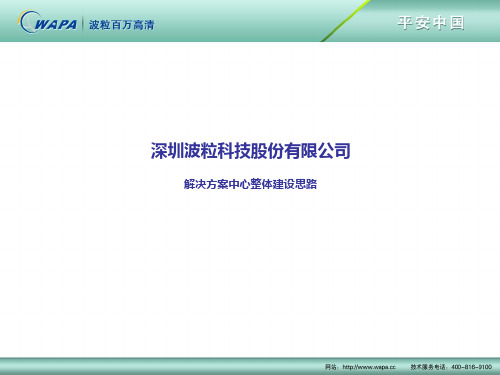This screenshot has height=375, width=500.
Task: Click the 平安中国 header text
Action: coord(431,23)
